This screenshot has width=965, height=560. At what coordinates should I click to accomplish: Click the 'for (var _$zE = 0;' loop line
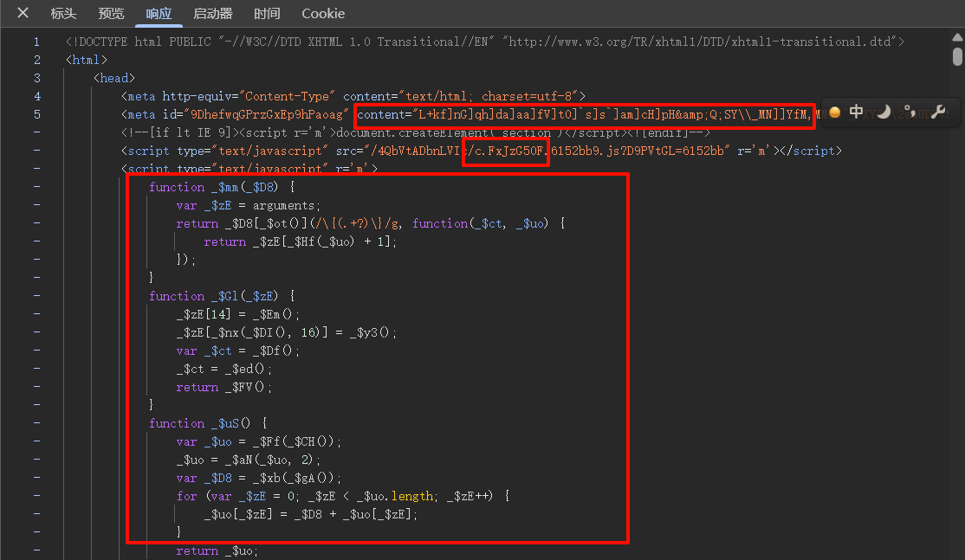pyautogui.click(x=343, y=495)
